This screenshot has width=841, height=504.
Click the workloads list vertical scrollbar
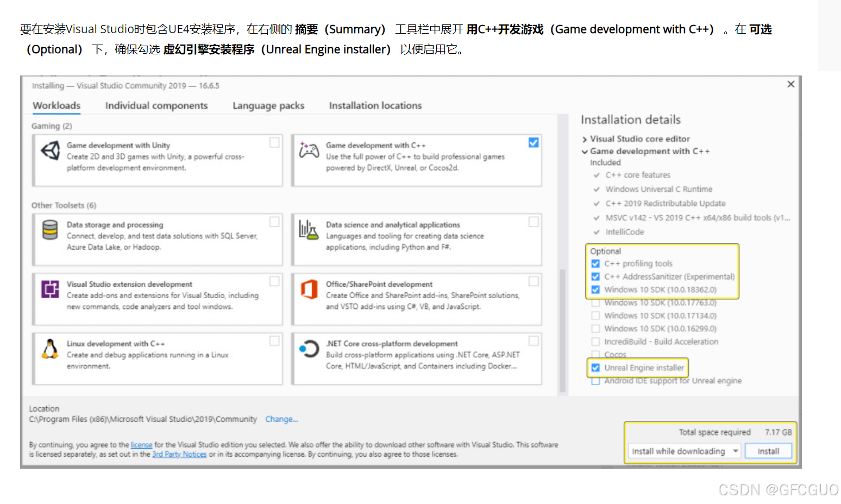pyautogui.click(x=562, y=331)
